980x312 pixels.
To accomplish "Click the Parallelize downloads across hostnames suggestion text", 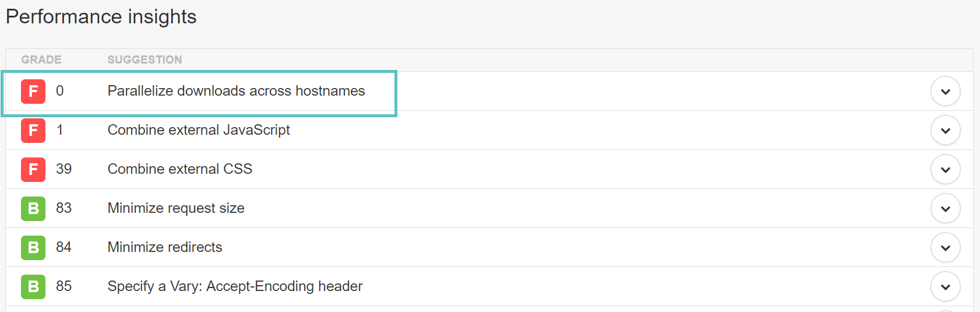I will pos(236,91).
